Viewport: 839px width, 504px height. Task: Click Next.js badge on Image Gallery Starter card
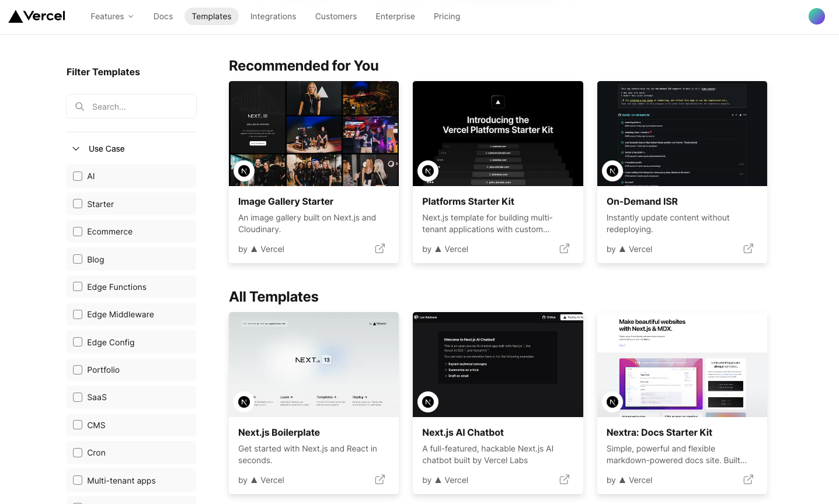click(244, 171)
